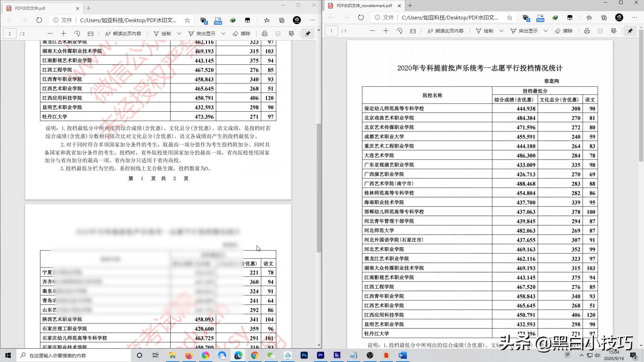This screenshot has width=644, height=362.
Task: Rotate page in left PDF toolbar
Action: (77, 34)
